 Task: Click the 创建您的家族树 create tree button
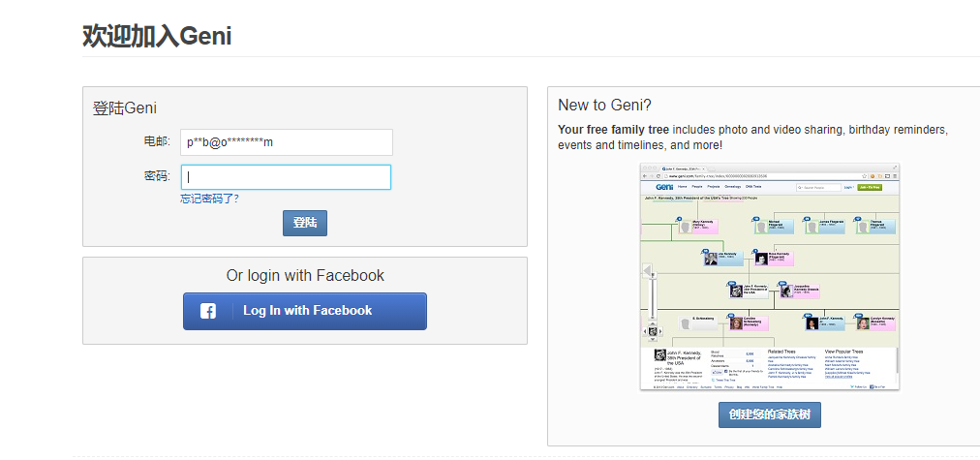tap(770, 414)
